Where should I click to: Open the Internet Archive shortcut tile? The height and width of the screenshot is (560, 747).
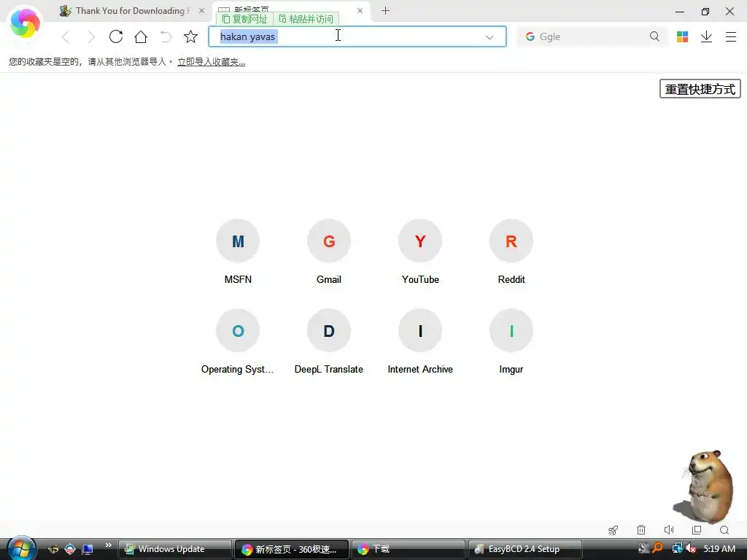pyautogui.click(x=420, y=341)
